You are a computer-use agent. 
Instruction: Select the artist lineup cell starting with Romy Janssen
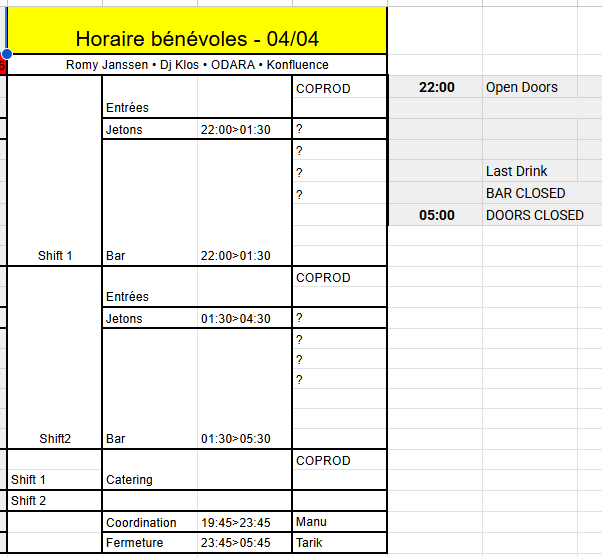coord(197,65)
